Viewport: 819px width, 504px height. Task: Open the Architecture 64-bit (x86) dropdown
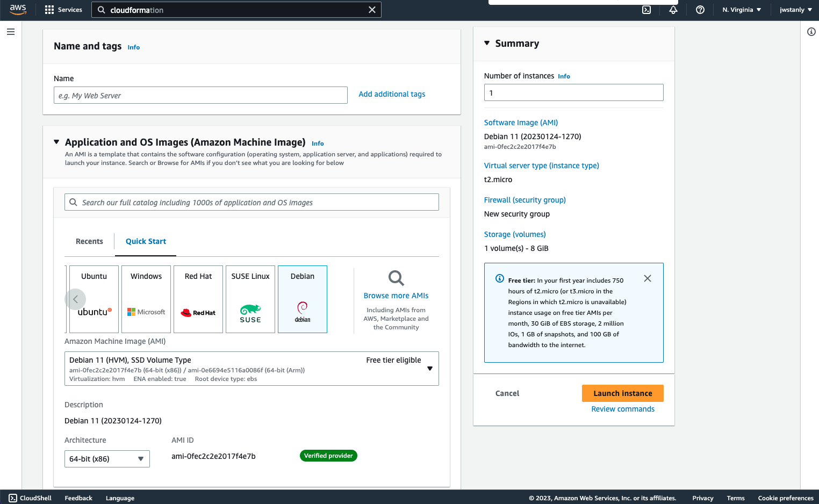coord(107,459)
